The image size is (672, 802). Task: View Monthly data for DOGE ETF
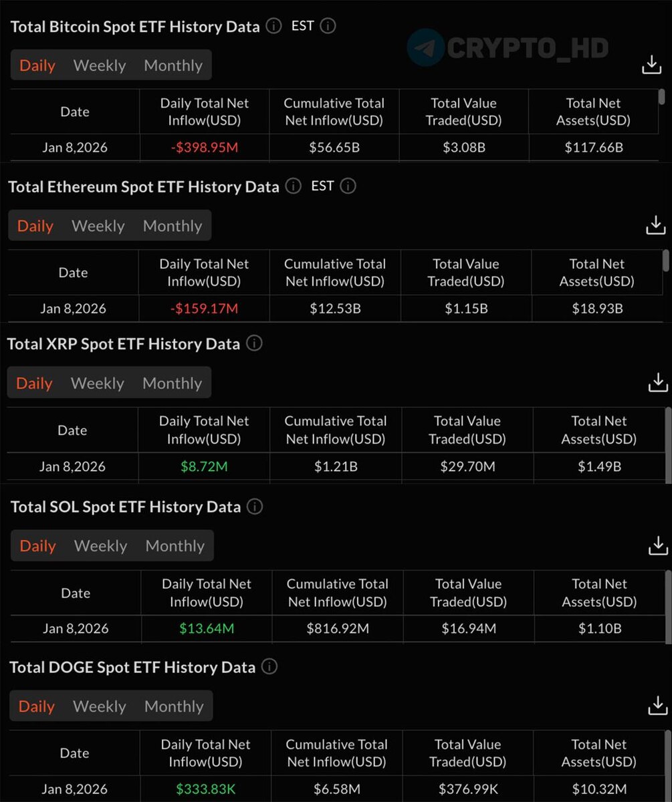pos(173,706)
